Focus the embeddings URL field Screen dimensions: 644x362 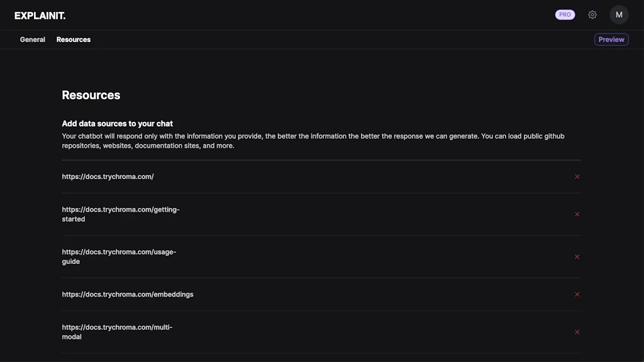tap(128, 294)
